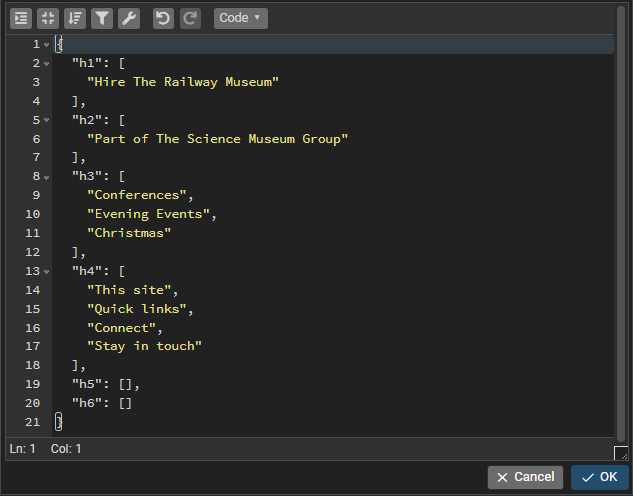
Task: Collapse the h3 array fold arrow
Action: [47, 177]
